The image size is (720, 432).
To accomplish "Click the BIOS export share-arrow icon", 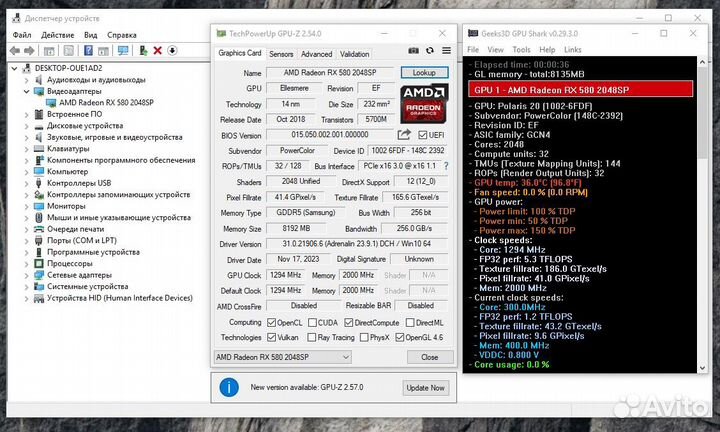I will pyautogui.click(x=404, y=135).
